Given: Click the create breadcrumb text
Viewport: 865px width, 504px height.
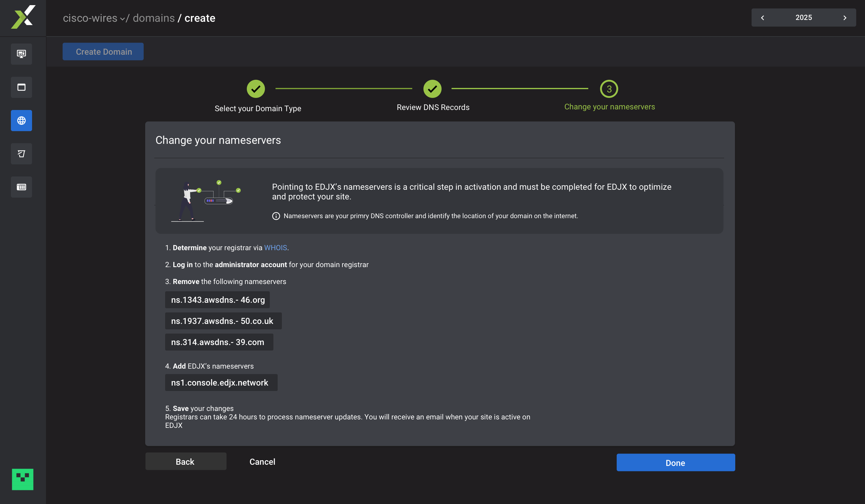Looking at the screenshot, I should (200, 18).
